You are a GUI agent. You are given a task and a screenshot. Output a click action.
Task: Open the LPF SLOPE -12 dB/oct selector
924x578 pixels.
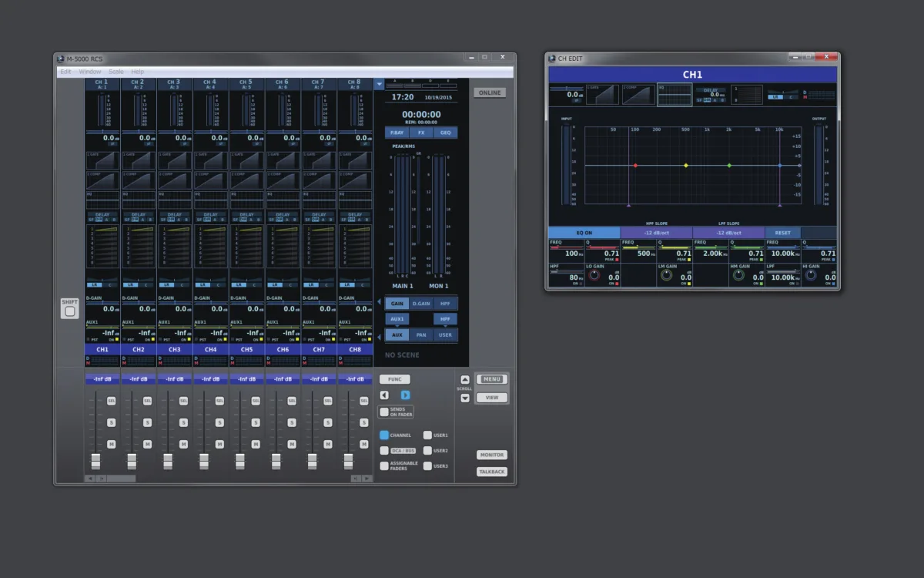(x=728, y=233)
